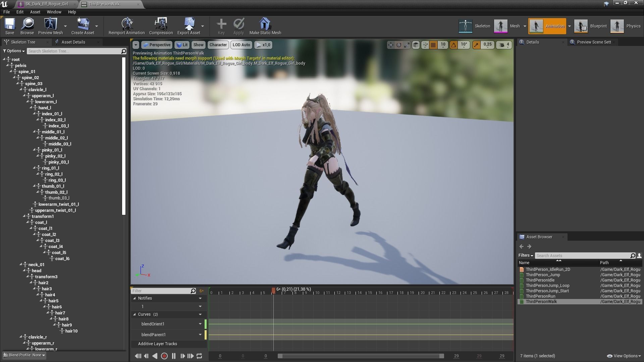Select the scale gizmo tool in viewport
Image resolution: width=644 pixels, height=362 pixels.
tap(407, 45)
